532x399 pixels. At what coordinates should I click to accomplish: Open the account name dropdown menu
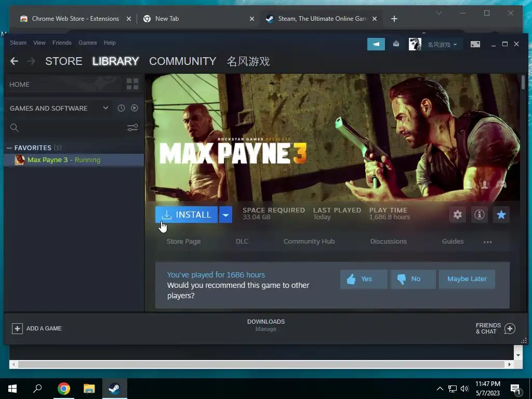pos(442,45)
